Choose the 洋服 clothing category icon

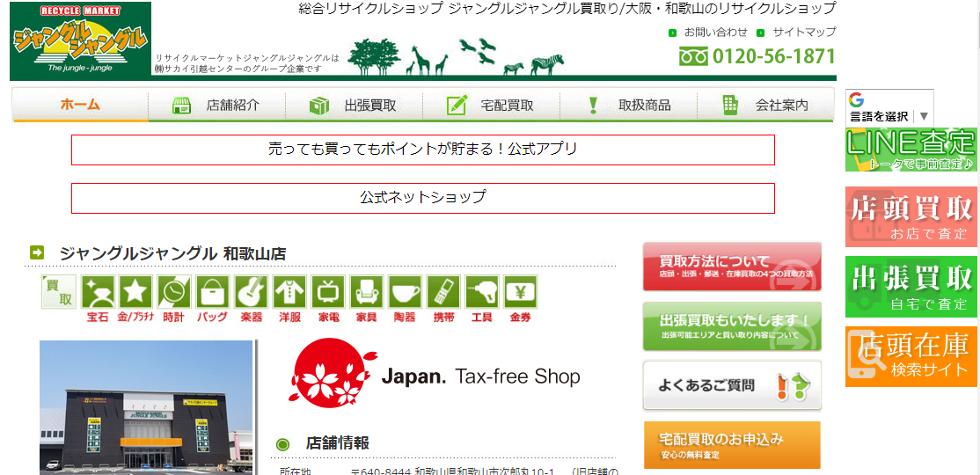[290, 292]
